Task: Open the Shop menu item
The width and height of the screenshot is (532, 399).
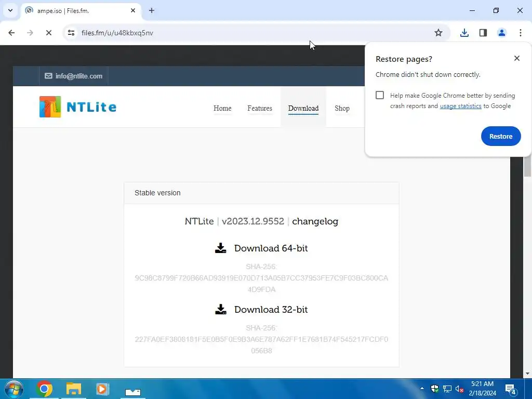Action: pos(342,108)
